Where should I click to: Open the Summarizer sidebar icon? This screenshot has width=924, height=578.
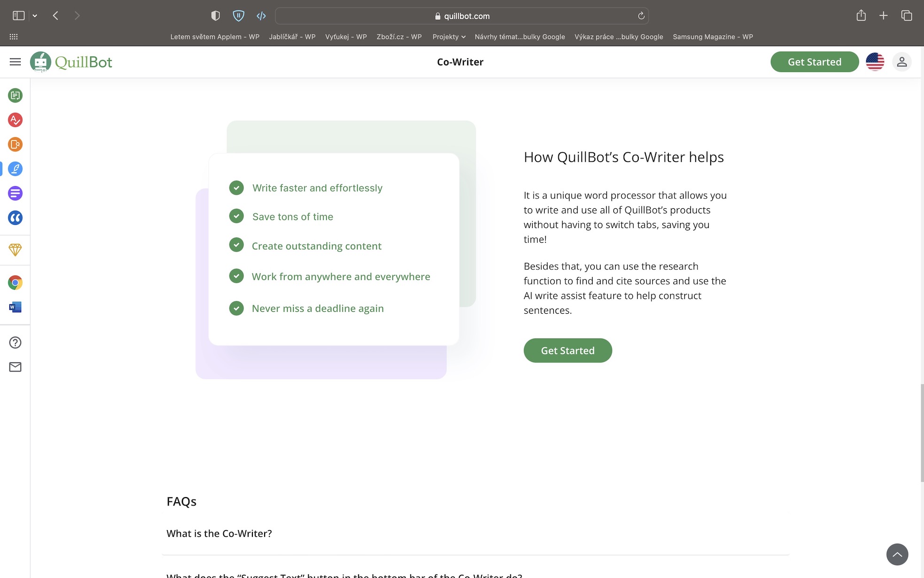[x=15, y=193]
